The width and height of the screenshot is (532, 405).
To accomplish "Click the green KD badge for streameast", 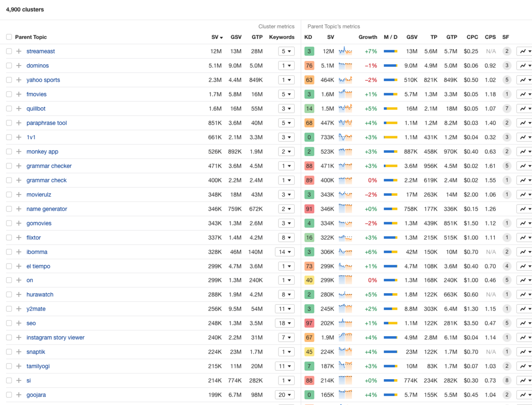I will coord(309,51).
